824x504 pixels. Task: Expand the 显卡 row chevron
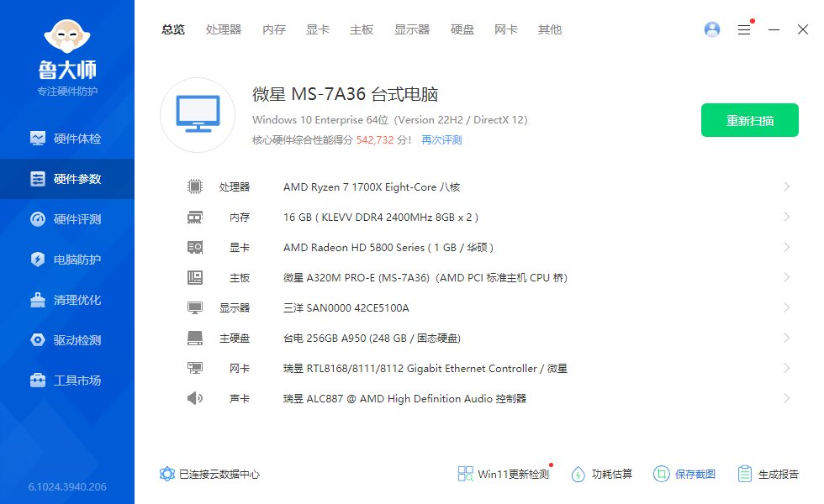pos(787,247)
